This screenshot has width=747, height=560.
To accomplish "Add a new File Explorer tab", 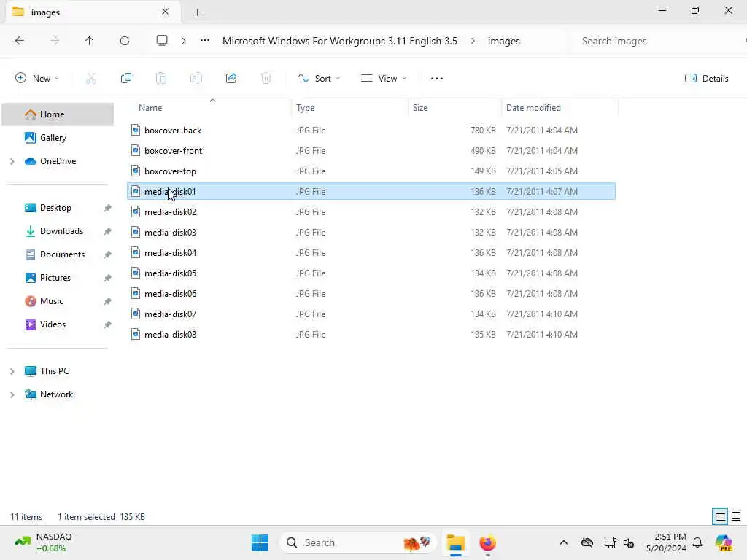I will (x=197, y=12).
